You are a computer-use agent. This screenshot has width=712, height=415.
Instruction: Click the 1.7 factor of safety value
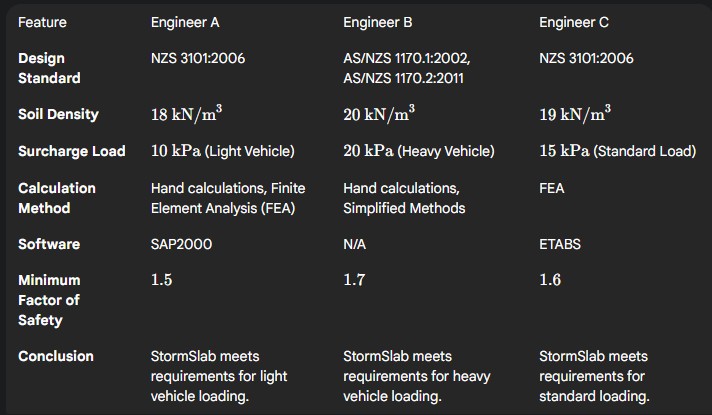(354, 280)
